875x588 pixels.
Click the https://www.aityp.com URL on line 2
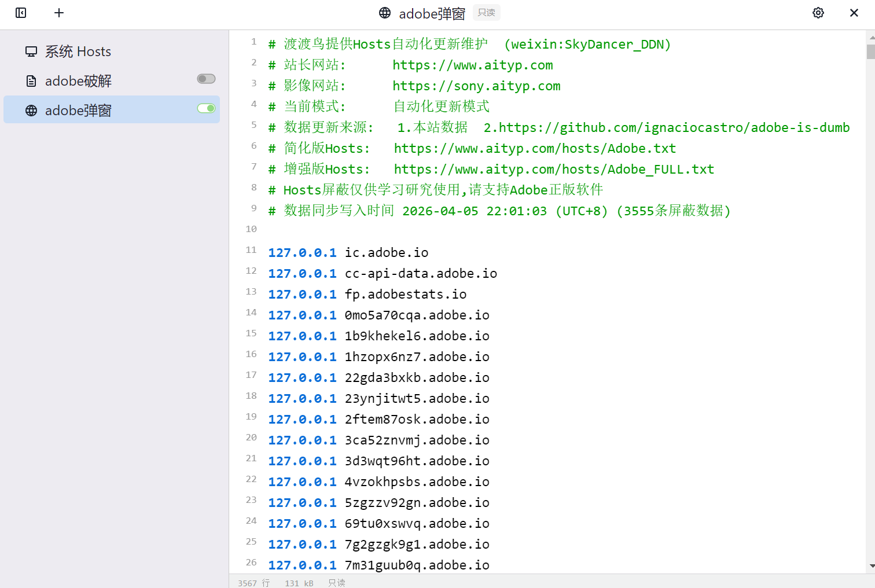point(472,65)
